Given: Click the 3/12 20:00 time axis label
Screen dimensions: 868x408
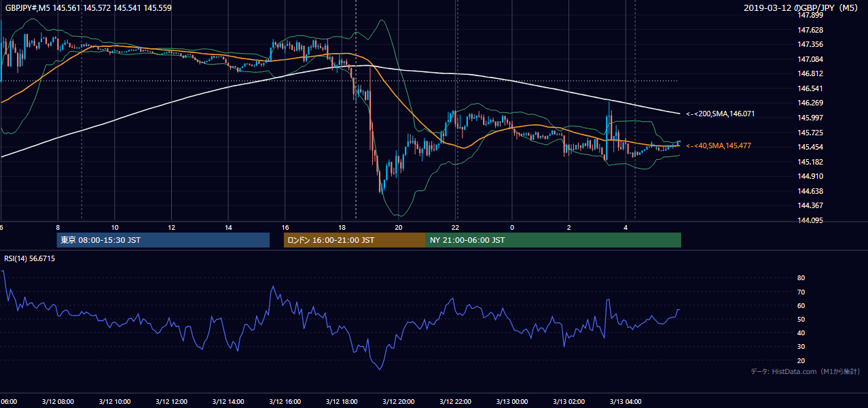Looking at the screenshot, I should tap(399, 402).
